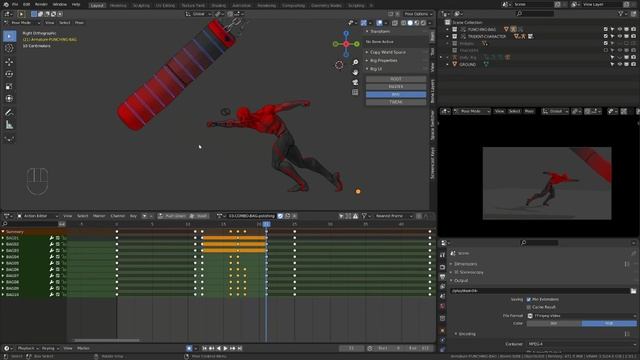Select the Cursor tool in toolbar

9,48
